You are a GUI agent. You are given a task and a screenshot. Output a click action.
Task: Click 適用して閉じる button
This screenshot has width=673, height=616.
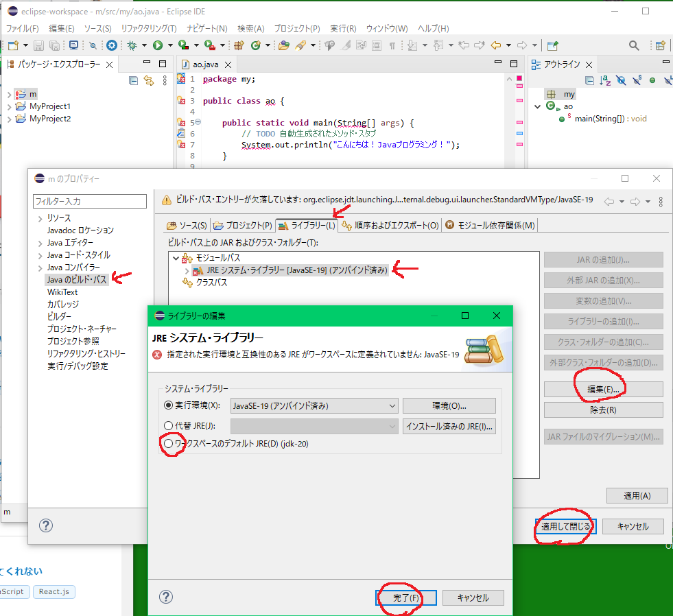(x=566, y=526)
